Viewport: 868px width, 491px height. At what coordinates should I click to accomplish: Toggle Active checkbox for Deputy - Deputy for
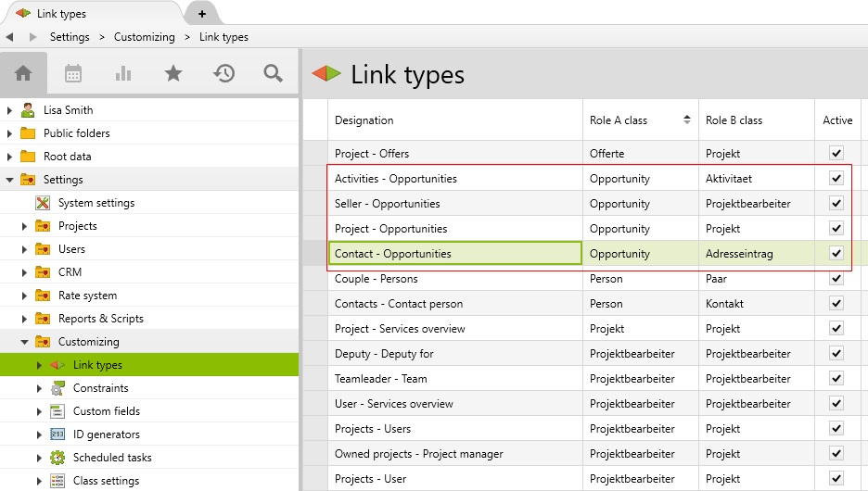[x=836, y=353]
